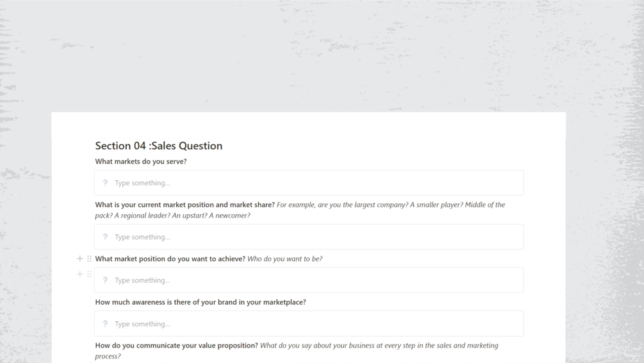Click the question mark icon in the market share answer box
644x363 pixels.
click(x=105, y=237)
